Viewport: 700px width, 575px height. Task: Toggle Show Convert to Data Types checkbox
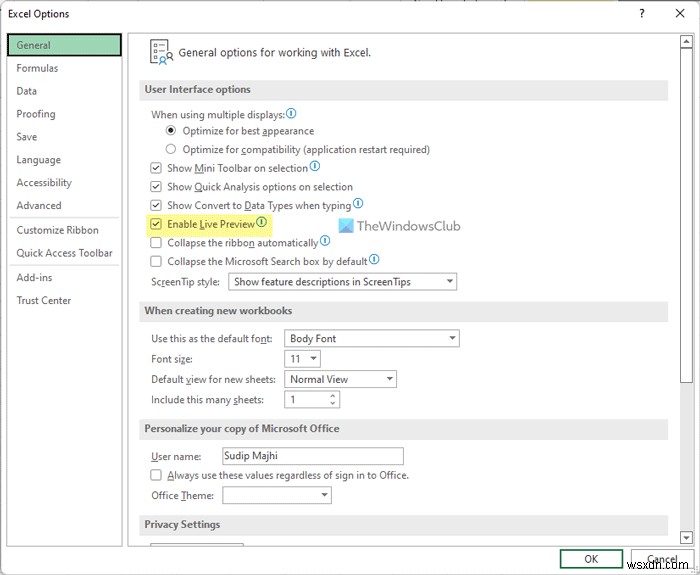coord(156,205)
